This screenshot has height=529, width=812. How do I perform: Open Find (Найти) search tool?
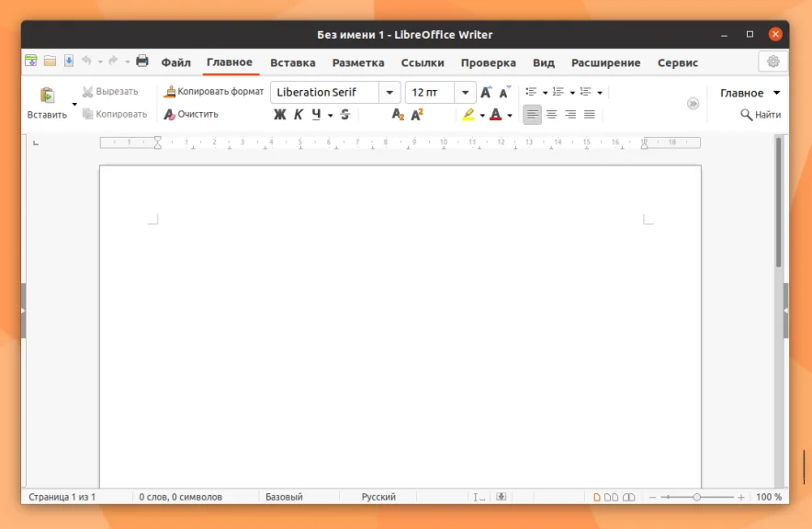point(761,115)
